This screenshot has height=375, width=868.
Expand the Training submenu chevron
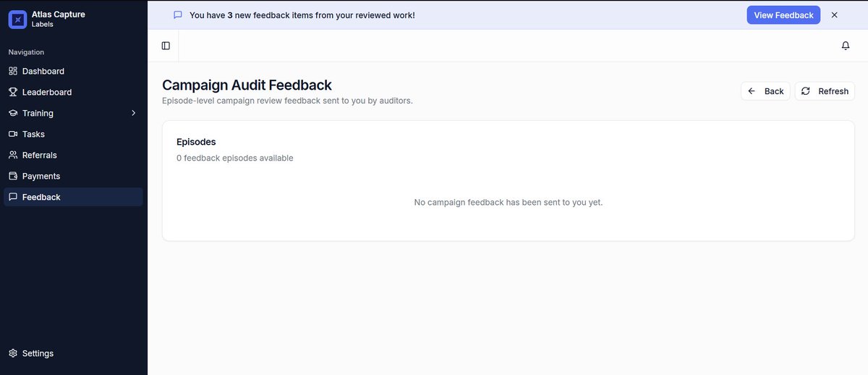(133, 113)
